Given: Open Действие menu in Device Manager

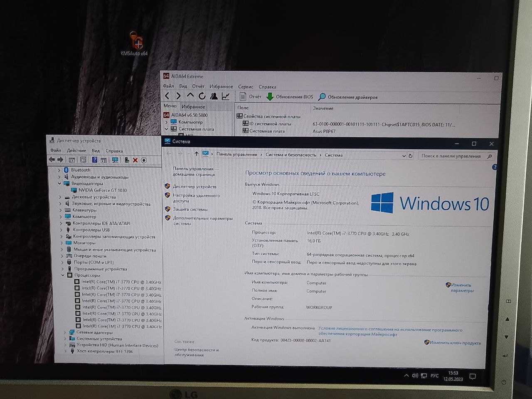Looking at the screenshot, I should click(76, 150).
